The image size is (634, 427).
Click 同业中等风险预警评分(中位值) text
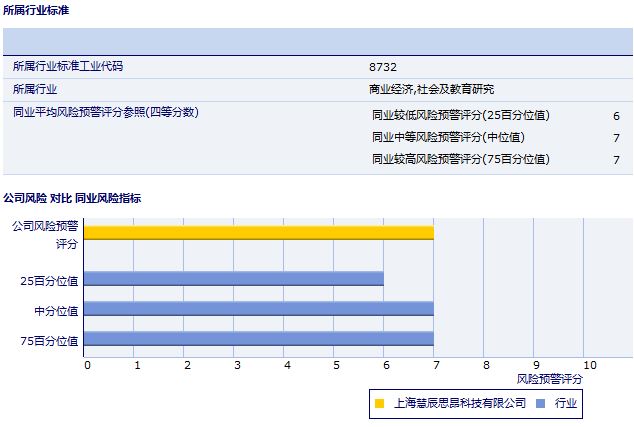tap(448, 137)
